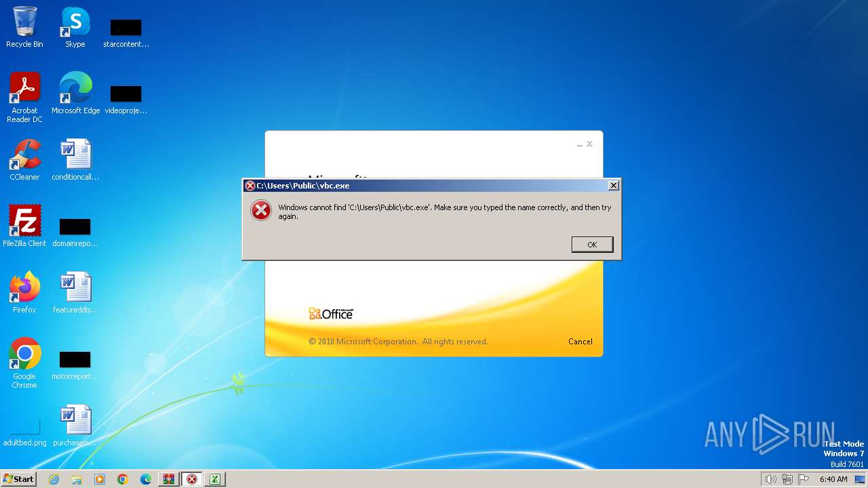868x488 pixels.
Task: Click OK in the vbc.exe error dialog
Action: click(592, 245)
